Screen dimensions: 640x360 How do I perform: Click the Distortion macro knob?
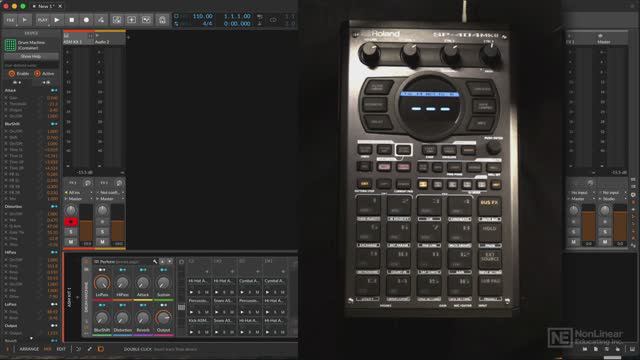coord(122,318)
